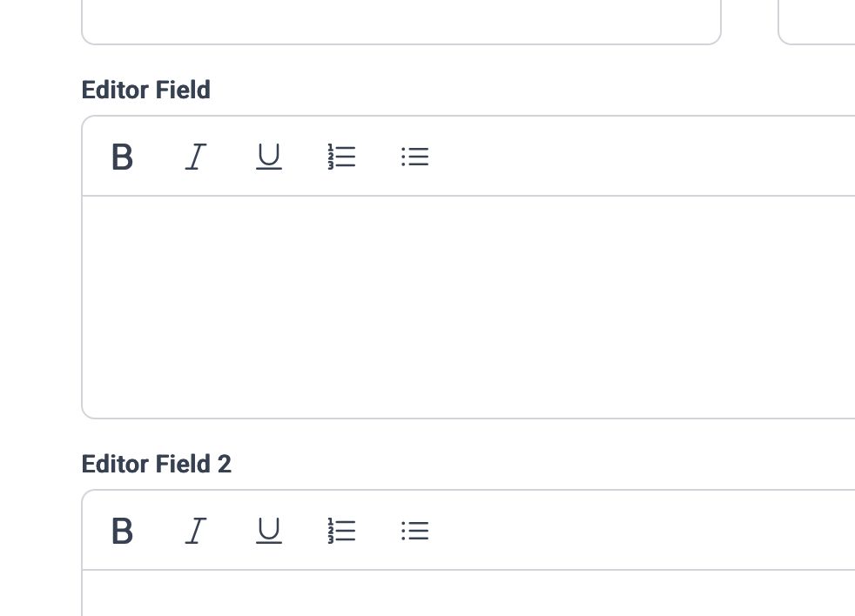The image size is (855, 616).
Task: Click the partially visible box at top right
Action: (817, 22)
